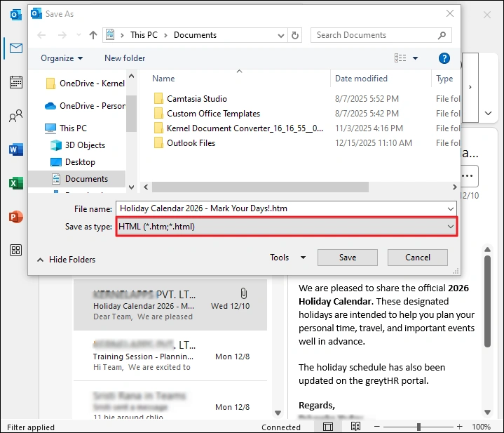Click the 100% zoom level

[481, 427]
